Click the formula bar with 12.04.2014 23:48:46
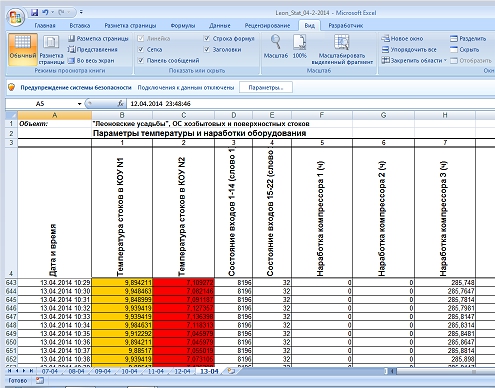Viewport: 495px width, 388px height. 310,104
